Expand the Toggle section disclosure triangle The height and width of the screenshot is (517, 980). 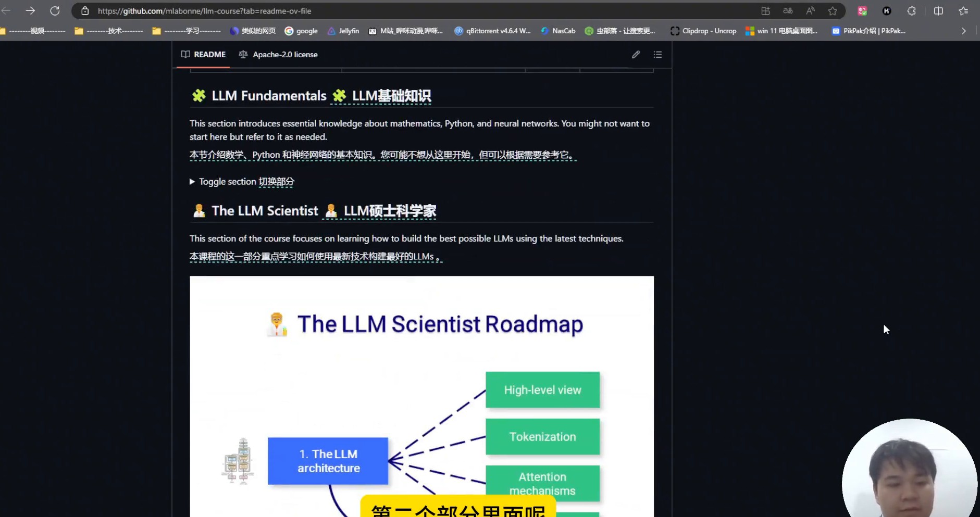click(192, 182)
